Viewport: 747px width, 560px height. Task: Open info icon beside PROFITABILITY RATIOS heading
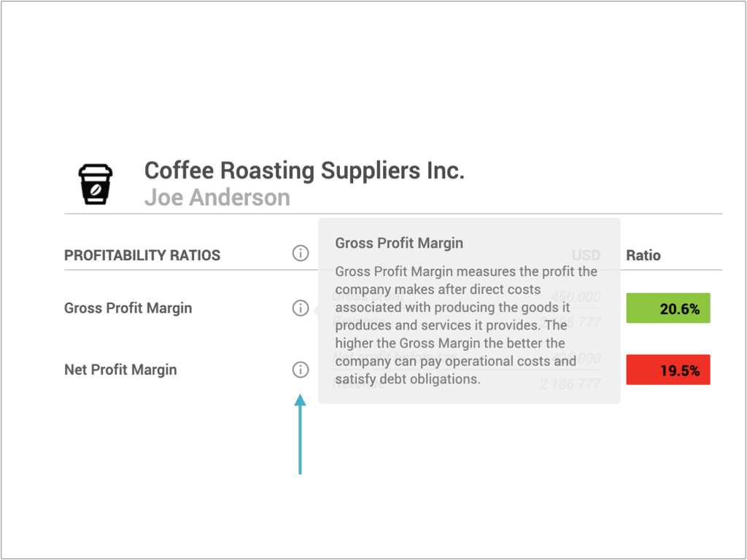click(300, 253)
